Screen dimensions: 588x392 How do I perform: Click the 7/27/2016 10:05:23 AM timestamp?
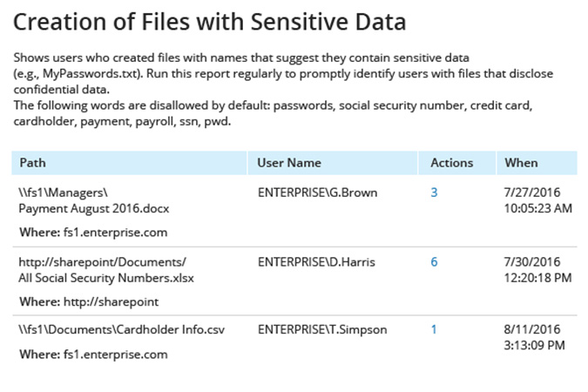pos(537,200)
